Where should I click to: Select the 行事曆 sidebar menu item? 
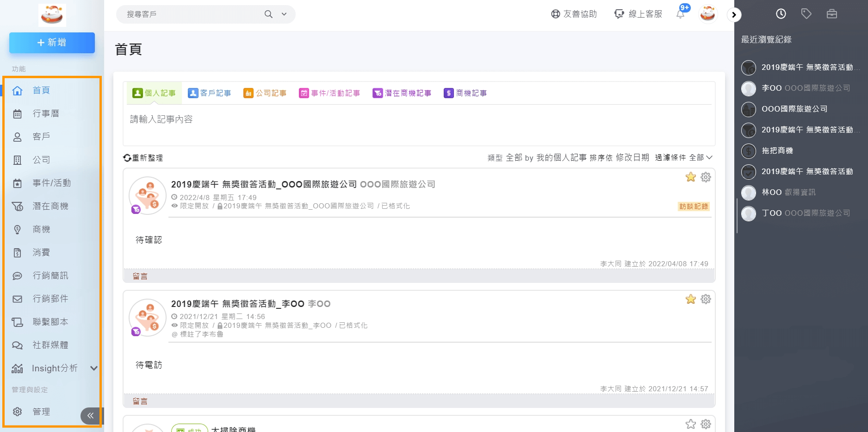[46, 113]
